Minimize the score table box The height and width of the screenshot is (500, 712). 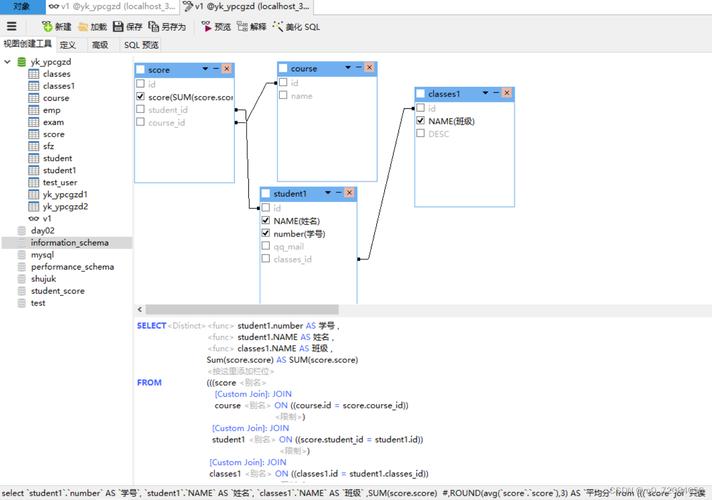coord(216,69)
